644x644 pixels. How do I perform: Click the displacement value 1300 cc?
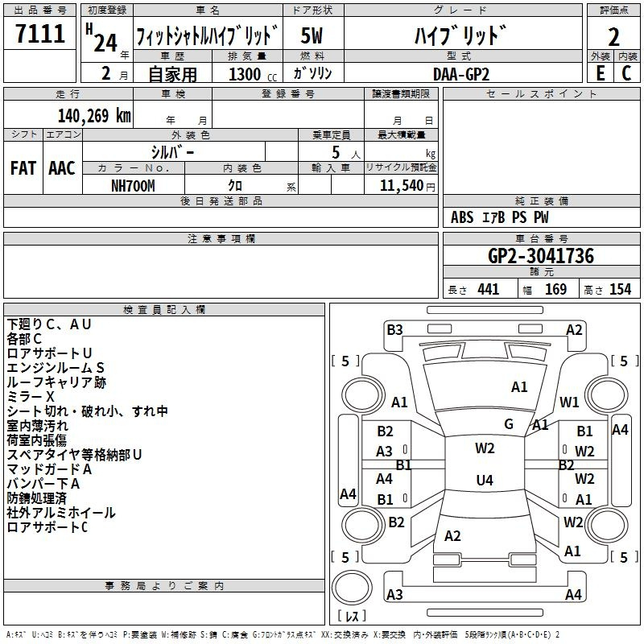click(x=253, y=74)
